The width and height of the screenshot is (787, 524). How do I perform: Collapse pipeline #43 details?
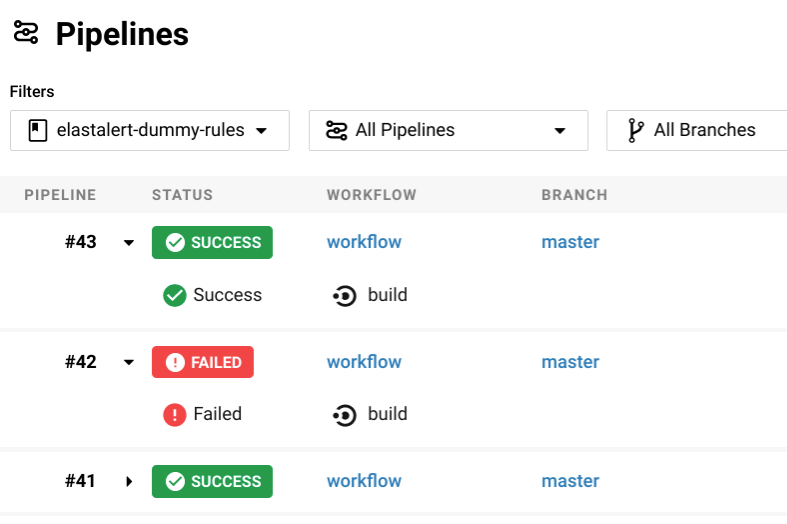pos(129,243)
